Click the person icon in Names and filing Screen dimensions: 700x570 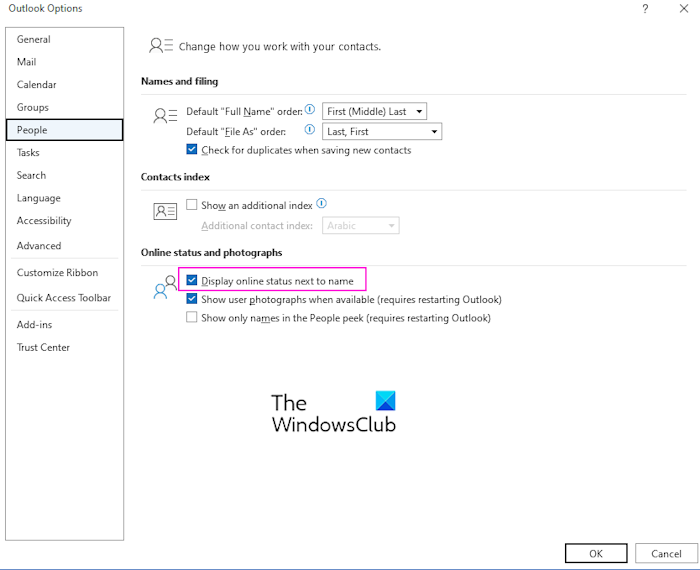[x=165, y=116]
